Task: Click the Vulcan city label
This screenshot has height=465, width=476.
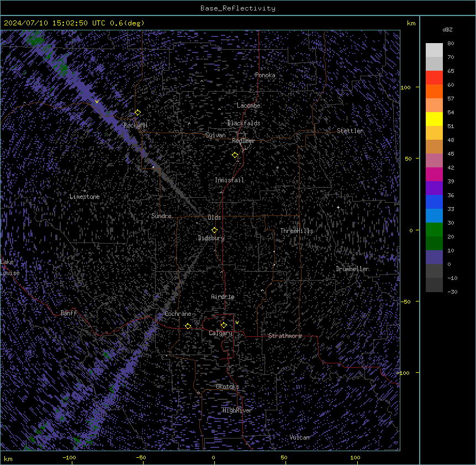Action: click(300, 437)
